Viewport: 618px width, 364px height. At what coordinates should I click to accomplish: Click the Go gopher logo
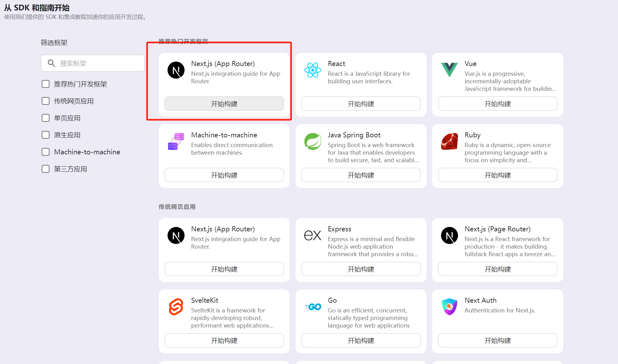point(313,307)
